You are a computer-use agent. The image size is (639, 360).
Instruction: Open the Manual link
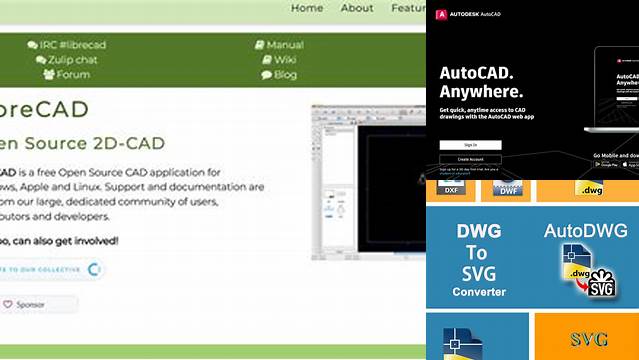pyautogui.click(x=285, y=45)
